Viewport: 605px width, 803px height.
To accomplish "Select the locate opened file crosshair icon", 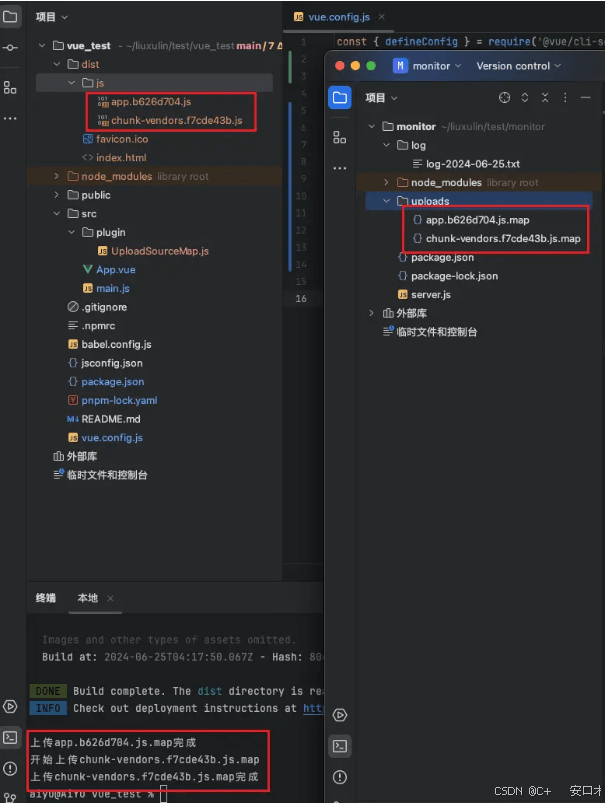I will pyautogui.click(x=505, y=97).
